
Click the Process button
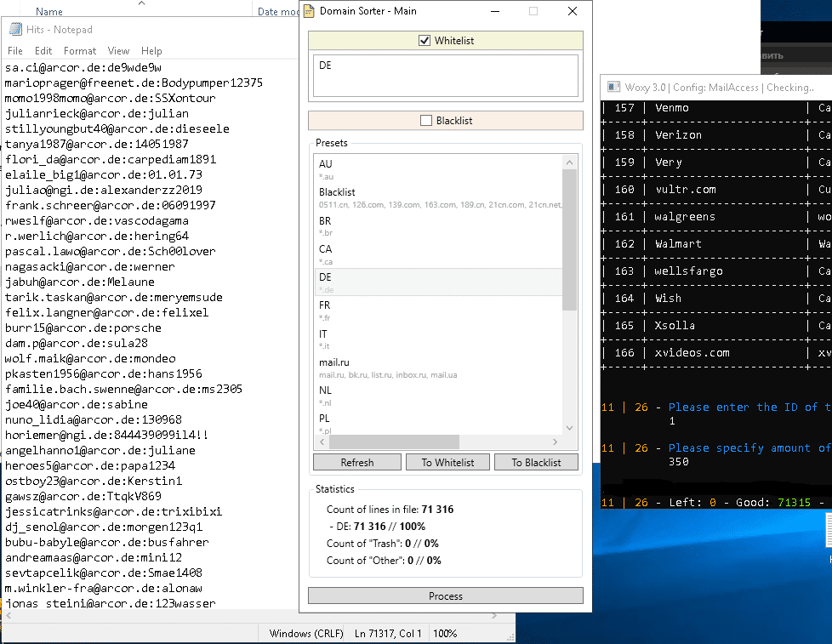click(x=446, y=596)
